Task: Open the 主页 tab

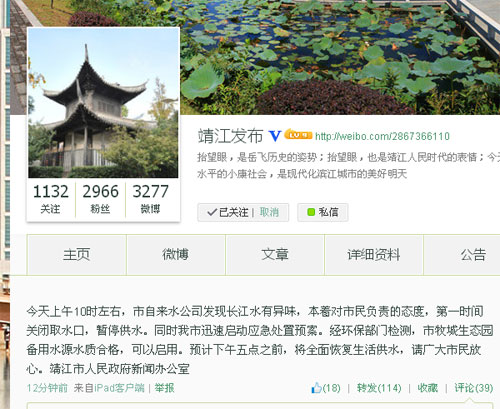Action: click(76, 255)
